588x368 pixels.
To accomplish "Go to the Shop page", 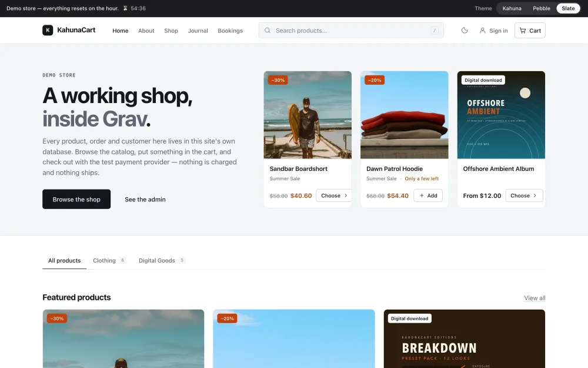I will click(x=171, y=31).
